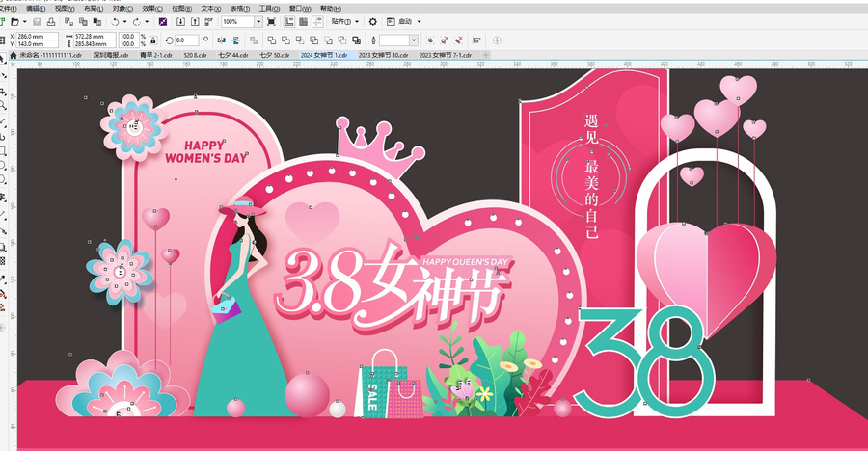This screenshot has width=868, height=451.
Task: Click the Print icon in the toolbar
Action: [x=51, y=21]
